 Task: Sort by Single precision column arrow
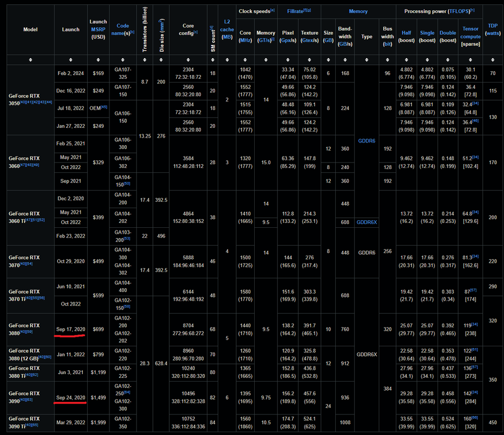pyautogui.click(x=427, y=60)
